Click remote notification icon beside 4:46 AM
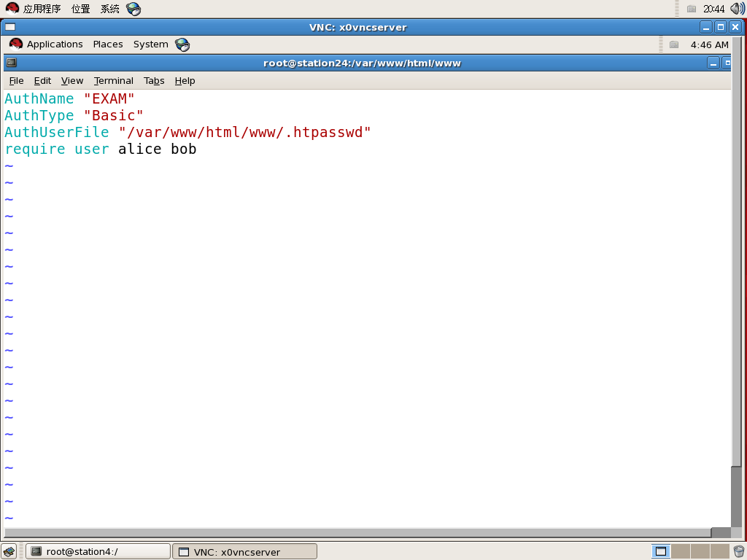747x560 pixels. [673, 44]
